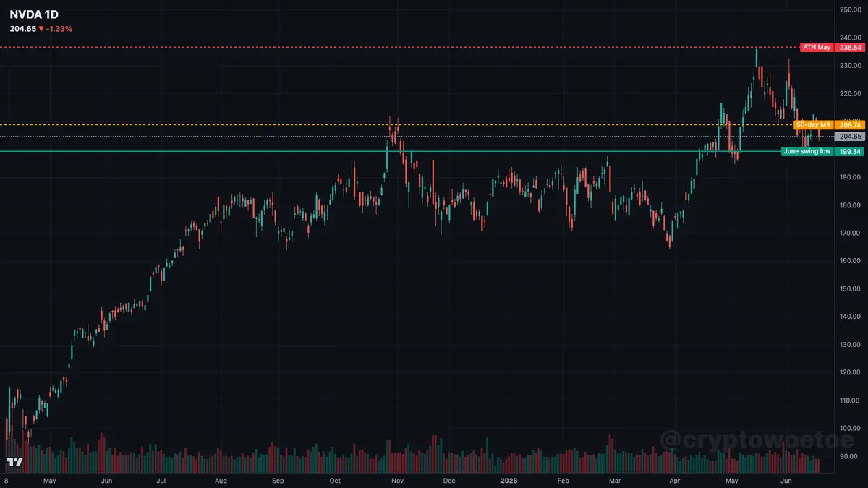Click the 180.00 price axis label
The height and width of the screenshot is (488, 868).
pos(849,205)
